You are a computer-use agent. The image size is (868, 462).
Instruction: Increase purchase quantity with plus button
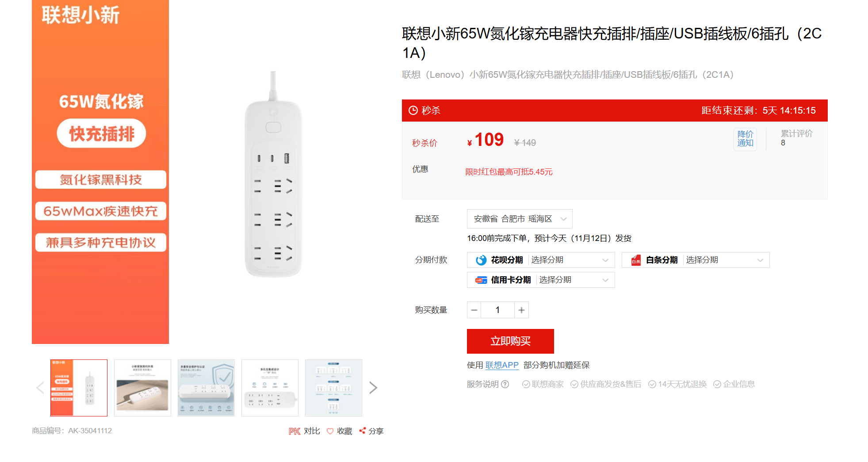521,310
